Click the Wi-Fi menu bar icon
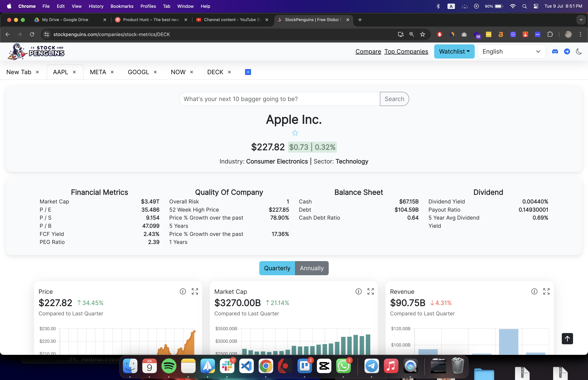 point(513,6)
